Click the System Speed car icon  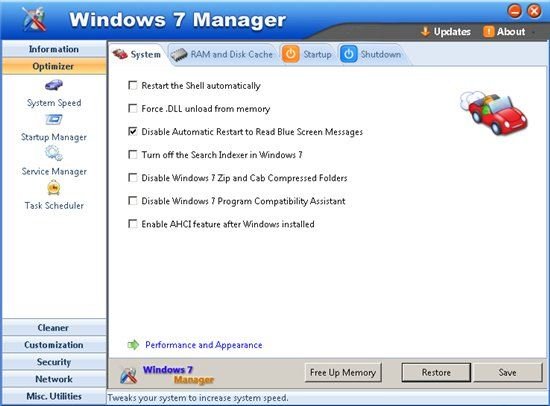point(54,85)
